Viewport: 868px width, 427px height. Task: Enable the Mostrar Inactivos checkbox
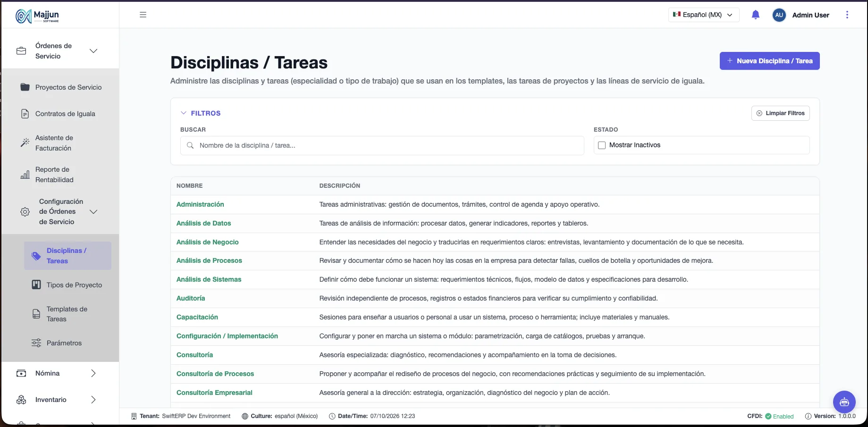click(x=602, y=145)
